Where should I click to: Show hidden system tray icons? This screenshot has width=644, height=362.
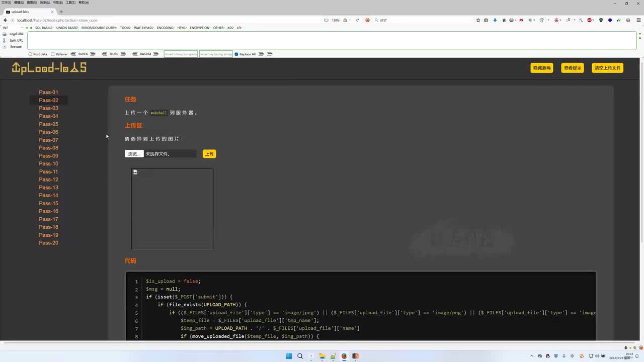533,356
